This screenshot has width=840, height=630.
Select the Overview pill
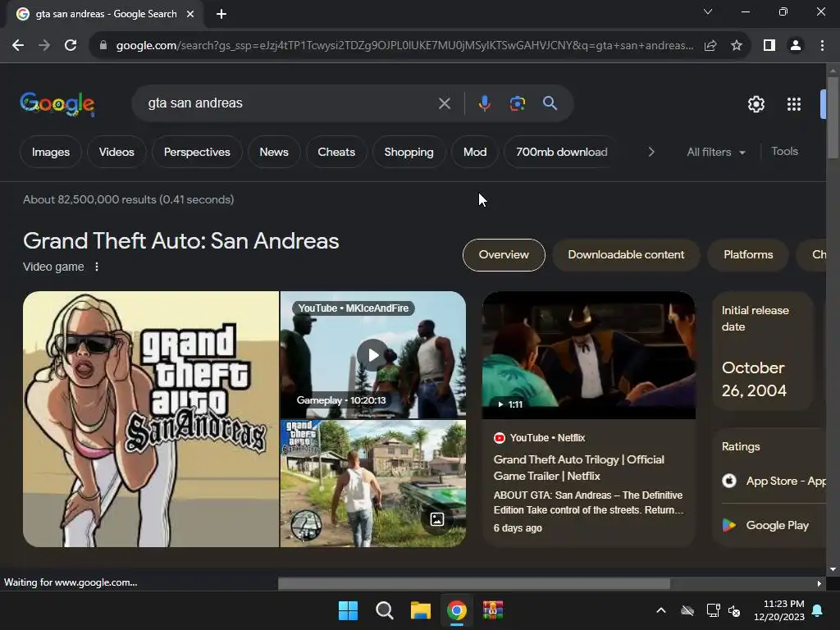(504, 255)
